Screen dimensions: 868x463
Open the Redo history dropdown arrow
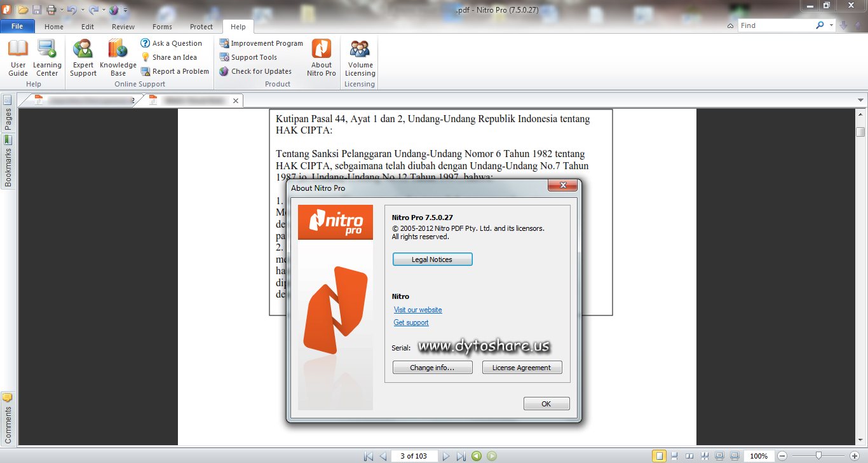click(x=104, y=10)
